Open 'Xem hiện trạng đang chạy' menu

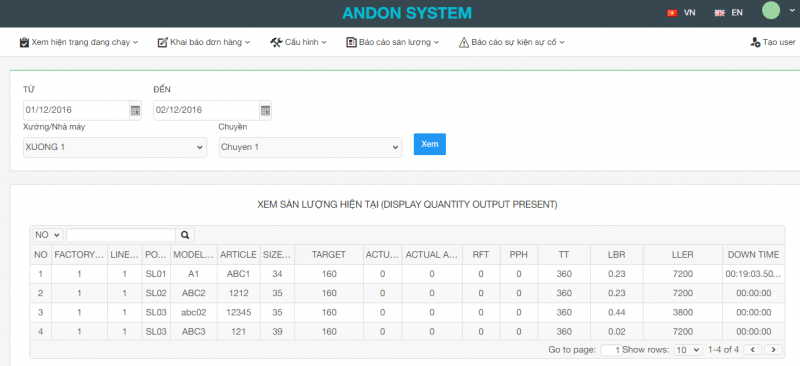(79, 42)
